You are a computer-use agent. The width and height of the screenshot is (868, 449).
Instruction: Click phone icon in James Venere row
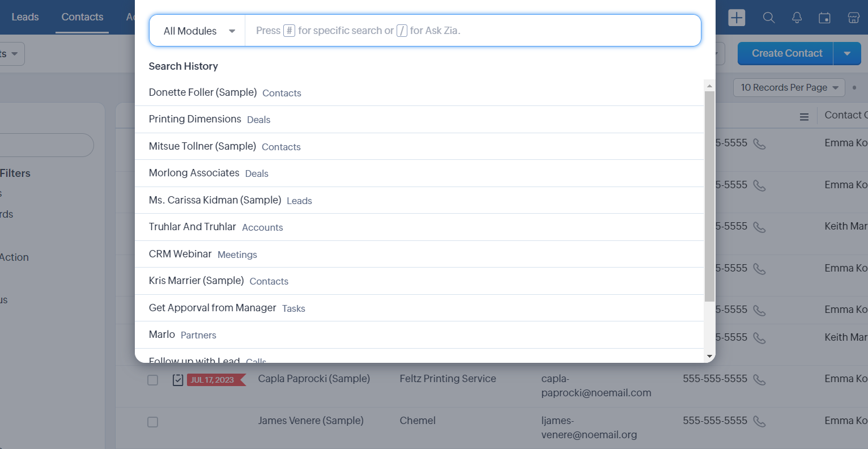(x=759, y=421)
